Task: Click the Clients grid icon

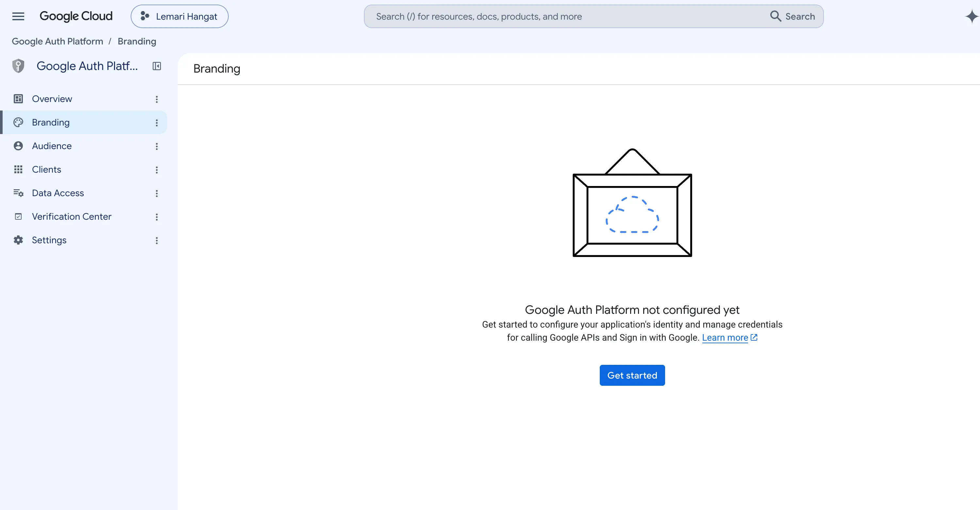Action: (x=18, y=170)
